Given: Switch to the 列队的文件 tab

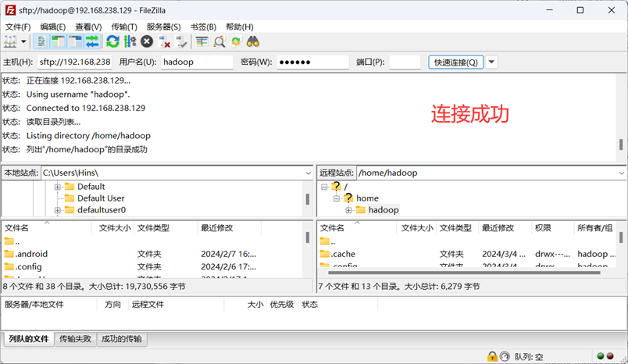Looking at the screenshot, I should [x=29, y=339].
